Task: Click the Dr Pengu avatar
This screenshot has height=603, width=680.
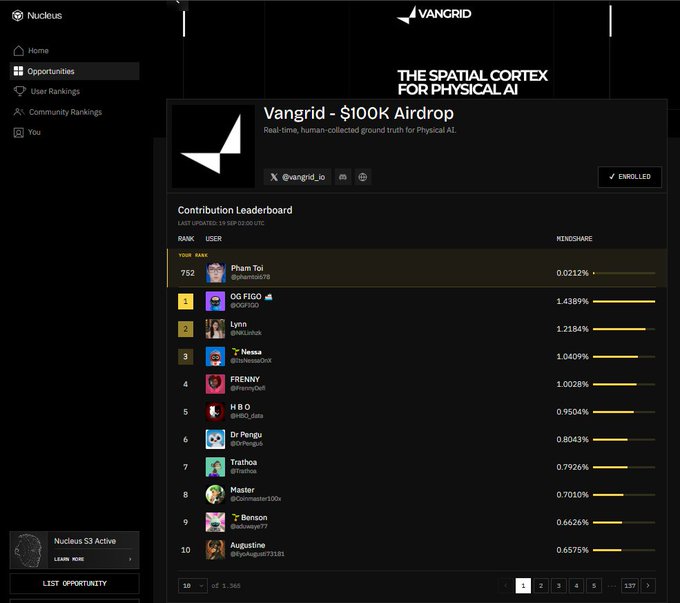Action: pyautogui.click(x=215, y=439)
